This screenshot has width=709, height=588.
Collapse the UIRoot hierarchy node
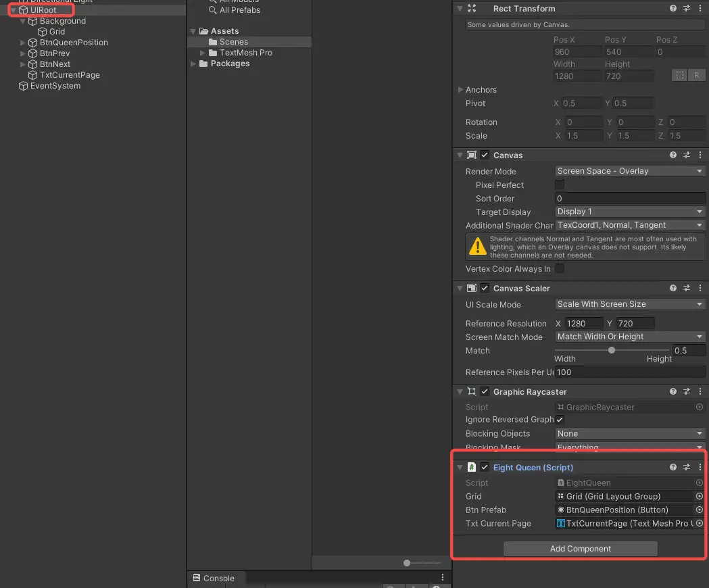pyautogui.click(x=13, y=10)
